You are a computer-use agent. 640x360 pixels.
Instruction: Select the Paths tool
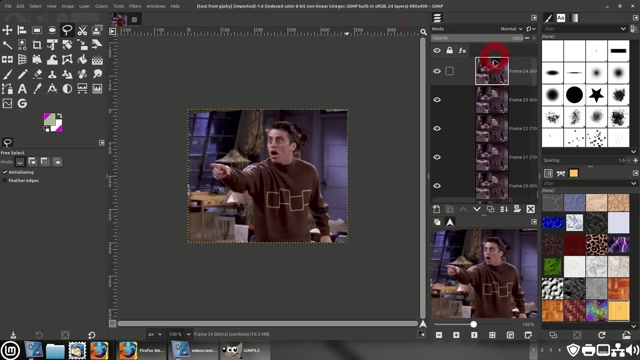coord(7,89)
